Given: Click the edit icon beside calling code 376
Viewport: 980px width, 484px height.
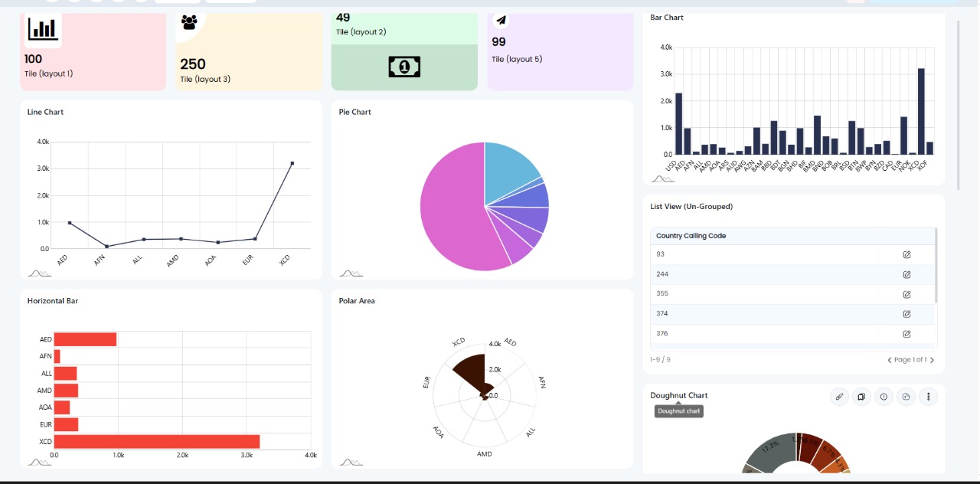Looking at the screenshot, I should tap(906, 333).
